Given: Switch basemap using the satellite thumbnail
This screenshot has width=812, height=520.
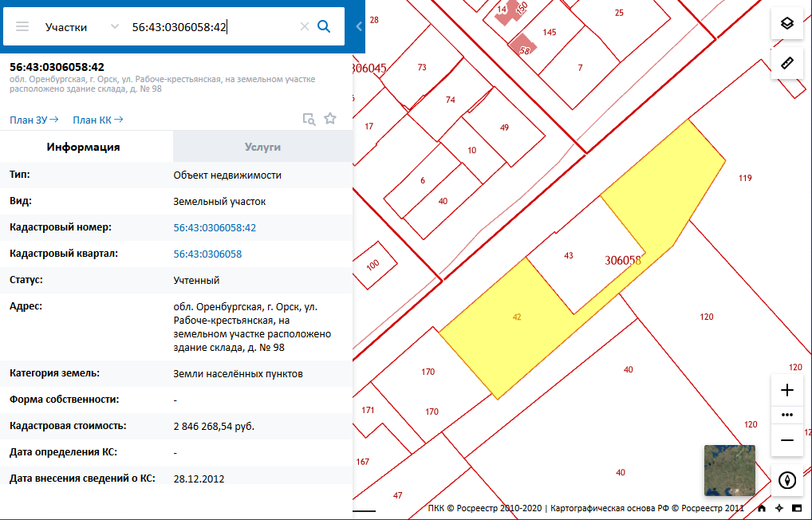Looking at the screenshot, I should (x=729, y=471).
